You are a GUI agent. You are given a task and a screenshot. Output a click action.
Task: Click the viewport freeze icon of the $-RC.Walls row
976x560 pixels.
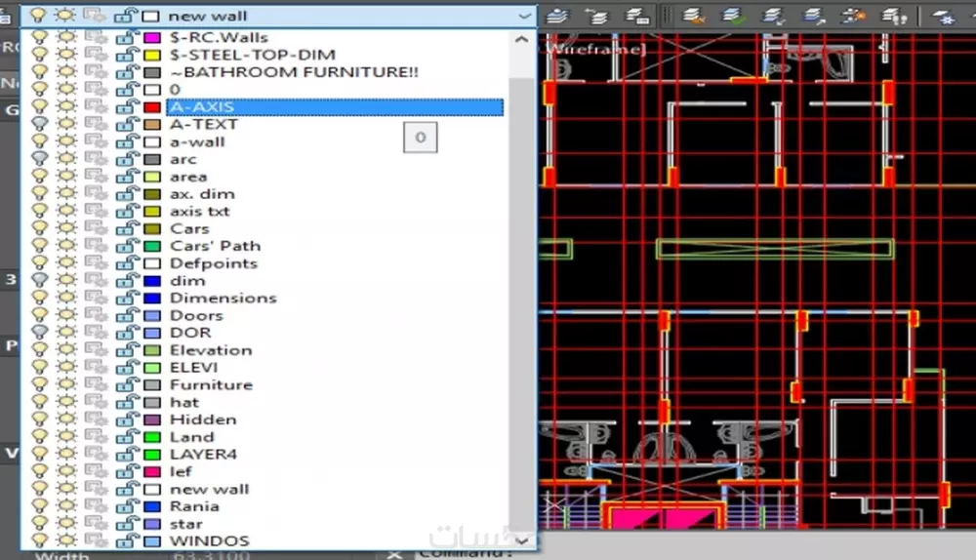point(96,37)
